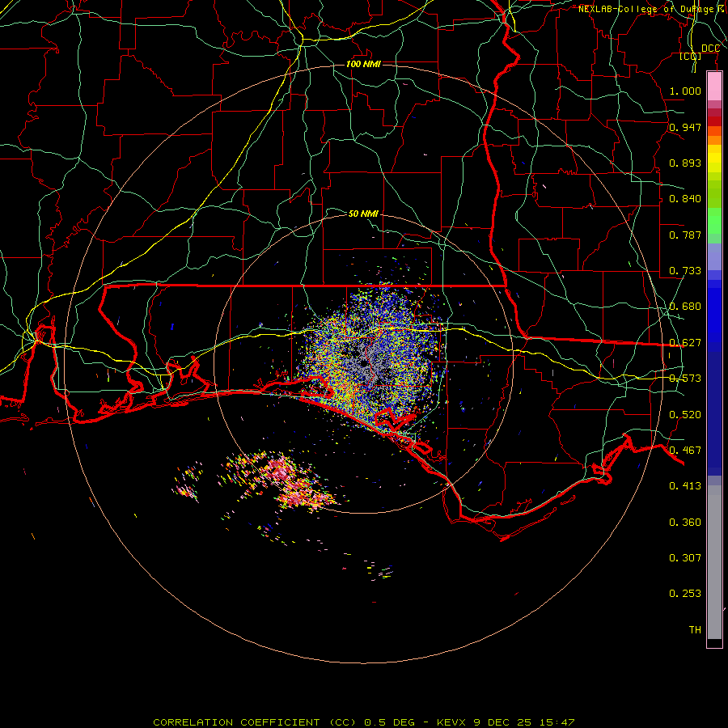Click the Correlation Coefficient KEVX caption text

(363, 722)
